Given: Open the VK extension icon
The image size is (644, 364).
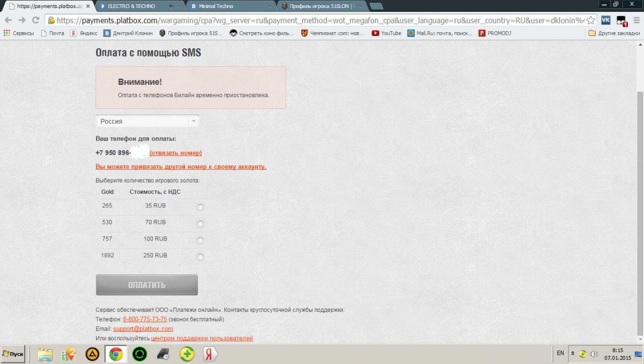Looking at the screenshot, I should [606, 20].
